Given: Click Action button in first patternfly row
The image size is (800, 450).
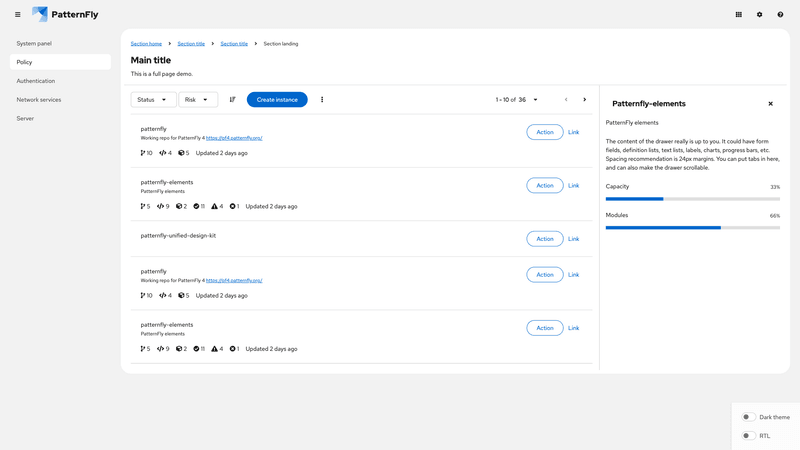Looking at the screenshot, I should click(x=545, y=132).
